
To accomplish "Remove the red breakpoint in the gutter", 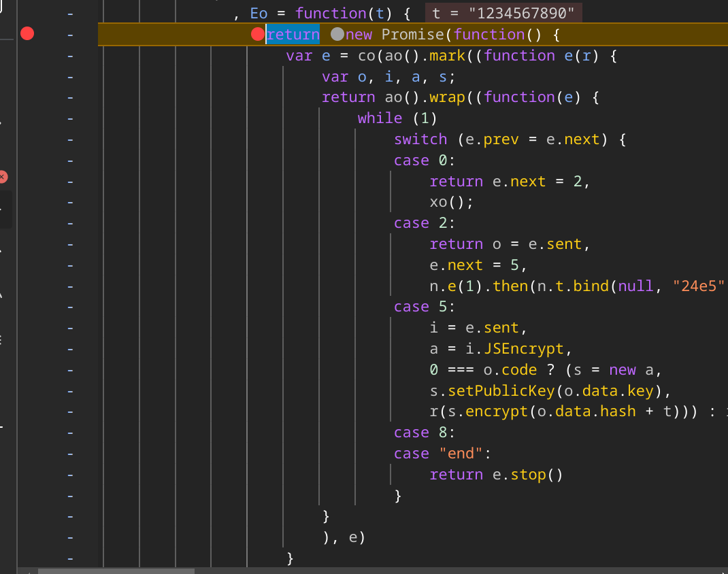I will [x=27, y=34].
